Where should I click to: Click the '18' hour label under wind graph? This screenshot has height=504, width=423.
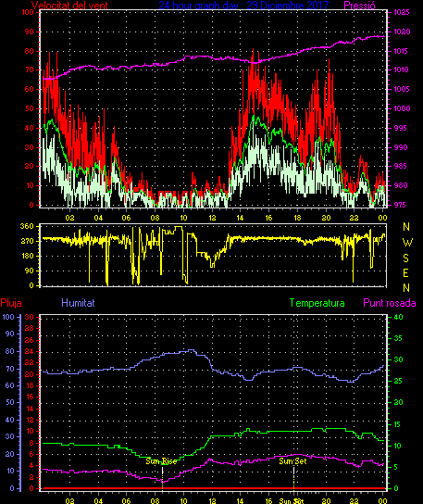click(298, 218)
